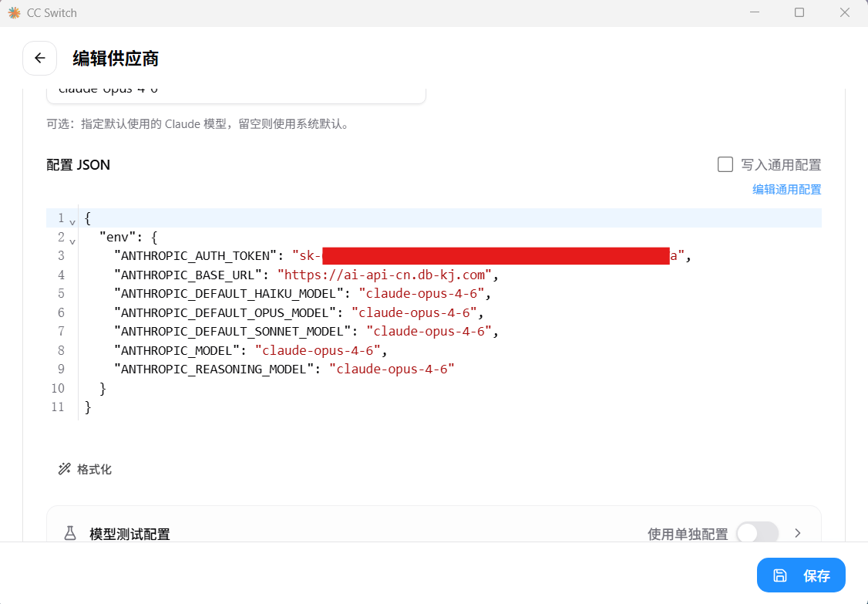Close the CC Switch window
The image size is (868, 604).
845,12
